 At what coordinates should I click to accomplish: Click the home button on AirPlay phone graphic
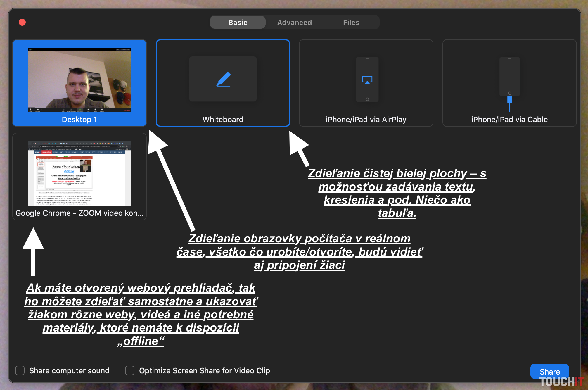pos(367,99)
